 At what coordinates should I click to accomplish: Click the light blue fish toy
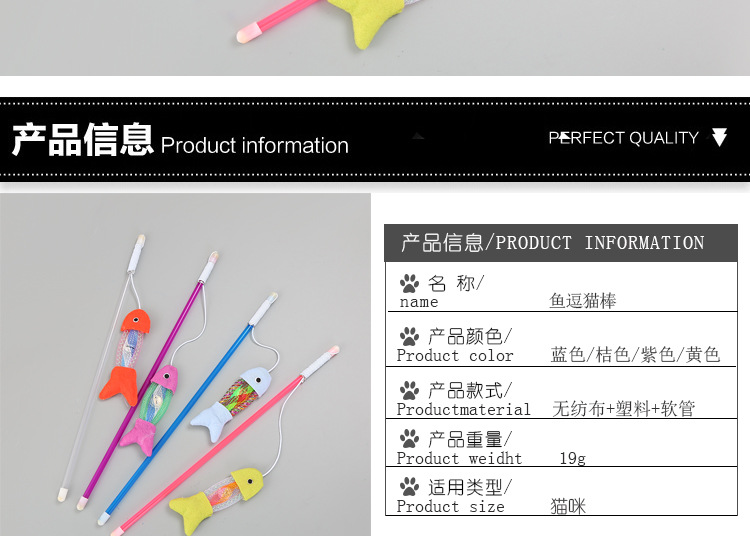click(232, 403)
